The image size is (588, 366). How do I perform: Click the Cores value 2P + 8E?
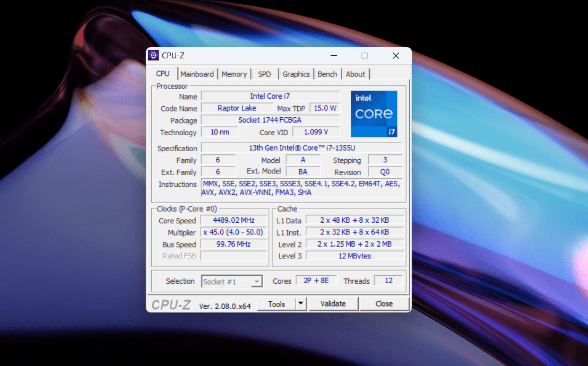[316, 281]
